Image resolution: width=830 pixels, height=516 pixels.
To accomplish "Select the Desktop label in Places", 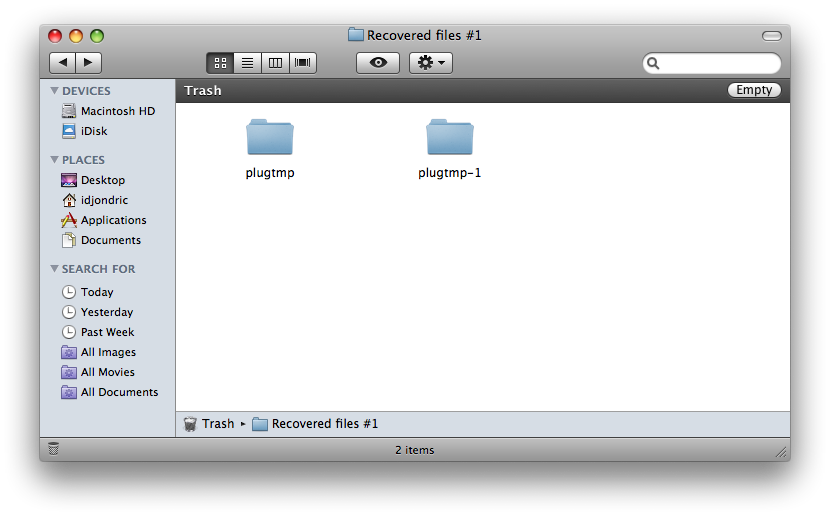I will click(103, 180).
